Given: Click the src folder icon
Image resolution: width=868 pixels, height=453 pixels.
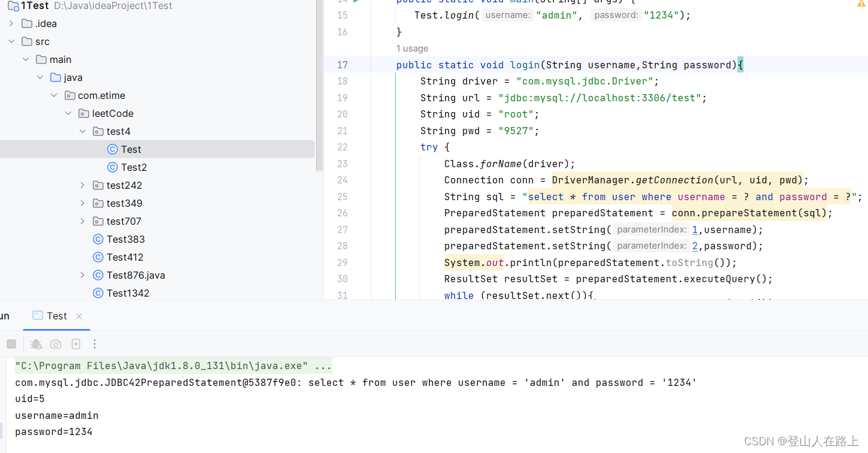Looking at the screenshot, I should [26, 41].
